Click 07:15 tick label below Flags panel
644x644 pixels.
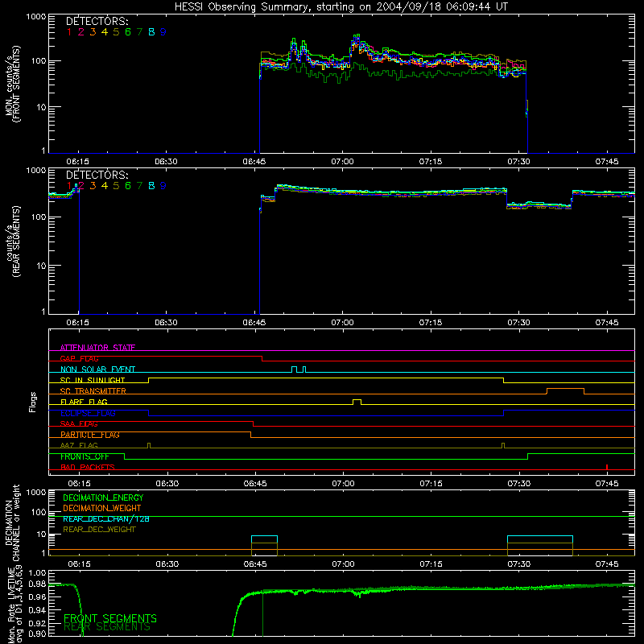point(431,484)
